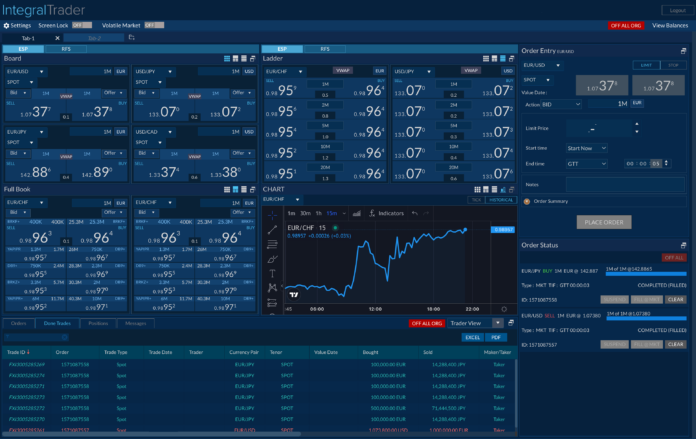This screenshot has width=696, height=439.
Task: Open the Positions tab in blotter
Action: 98,324
